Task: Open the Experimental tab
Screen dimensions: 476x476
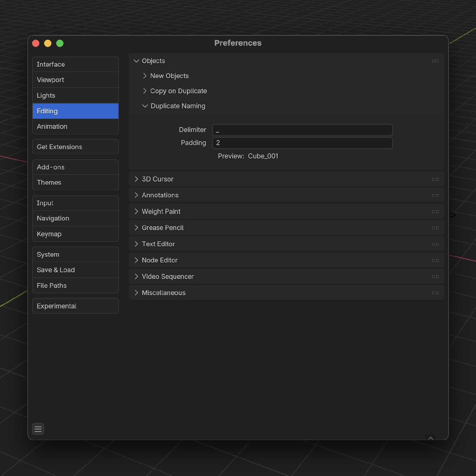Action: [76, 306]
